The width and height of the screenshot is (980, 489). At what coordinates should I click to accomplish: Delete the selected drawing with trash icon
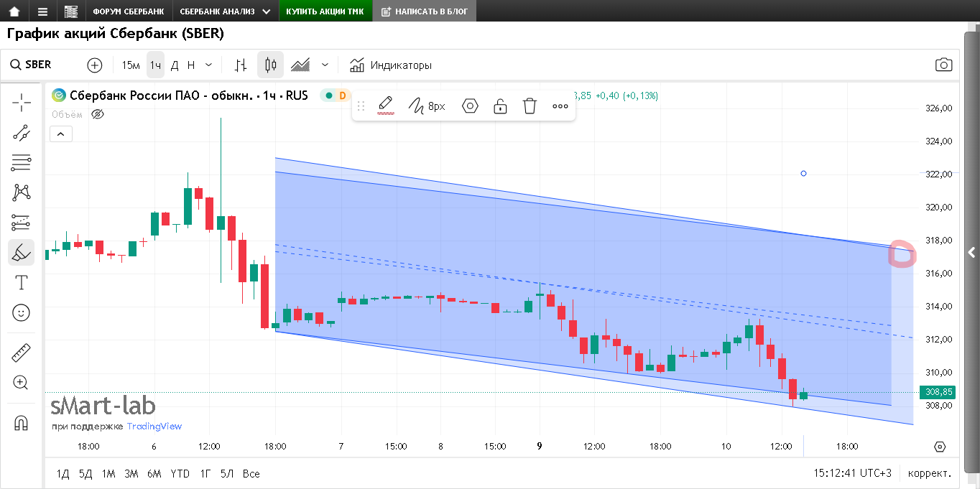[x=530, y=106]
